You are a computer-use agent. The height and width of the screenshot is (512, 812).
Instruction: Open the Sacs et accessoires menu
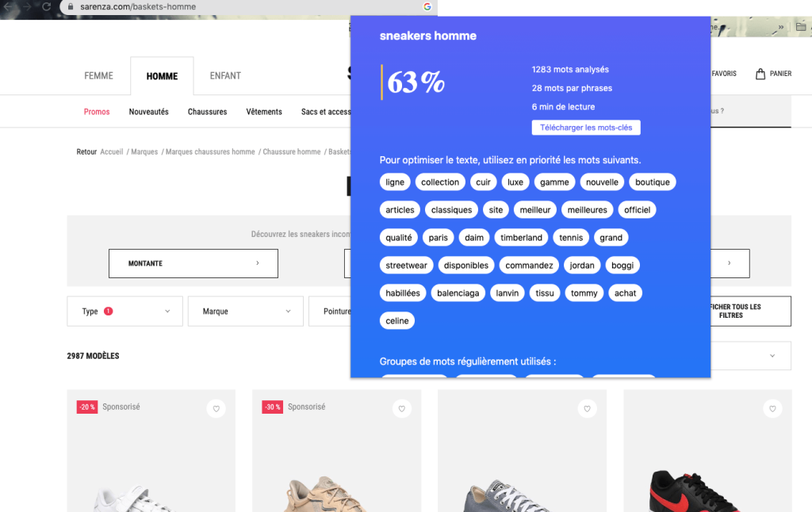[x=326, y=111]
